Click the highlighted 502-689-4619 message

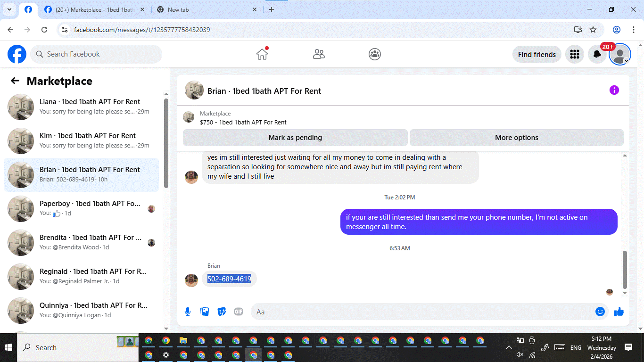coord(230,279)
